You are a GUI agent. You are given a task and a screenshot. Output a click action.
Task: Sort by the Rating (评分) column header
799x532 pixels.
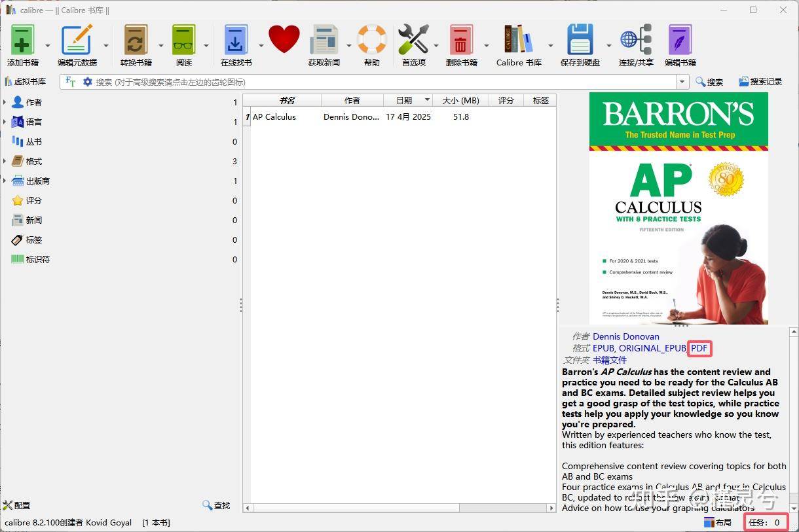point(506,100)
